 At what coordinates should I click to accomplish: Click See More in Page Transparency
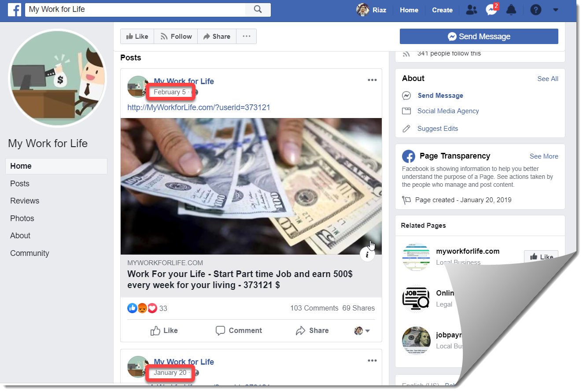[x=544, y=156]
